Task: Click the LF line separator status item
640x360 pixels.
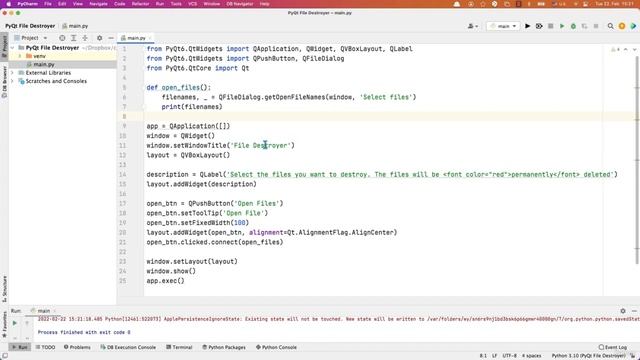Action: 494,356
